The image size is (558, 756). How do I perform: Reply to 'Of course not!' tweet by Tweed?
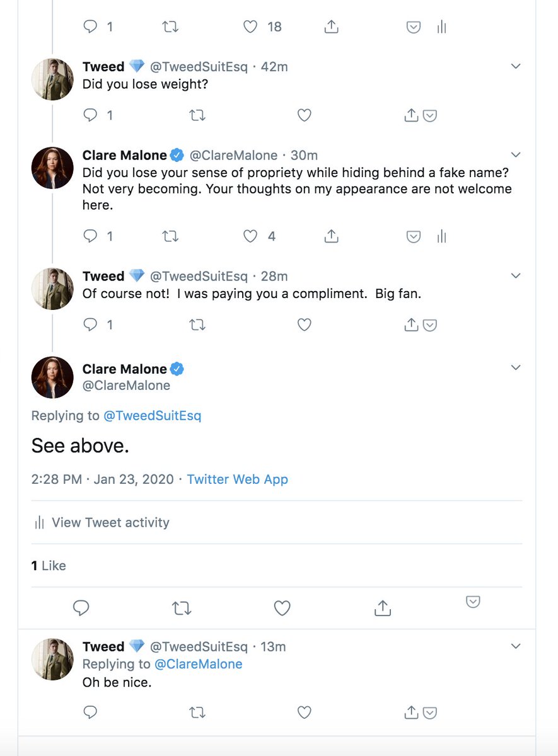coord(90,325)
